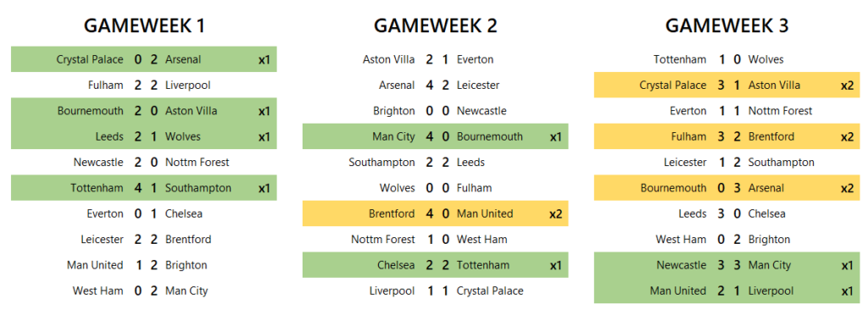The height and width of the screenshot is (321, 868).
Task: Select the Leeds 2-1 Wolves result
Action: pos(144,136)
